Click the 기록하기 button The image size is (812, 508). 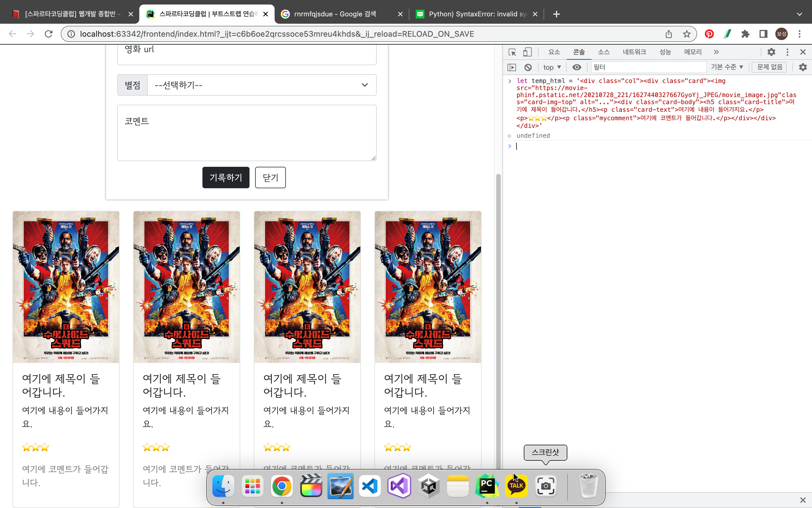point(226,178)
